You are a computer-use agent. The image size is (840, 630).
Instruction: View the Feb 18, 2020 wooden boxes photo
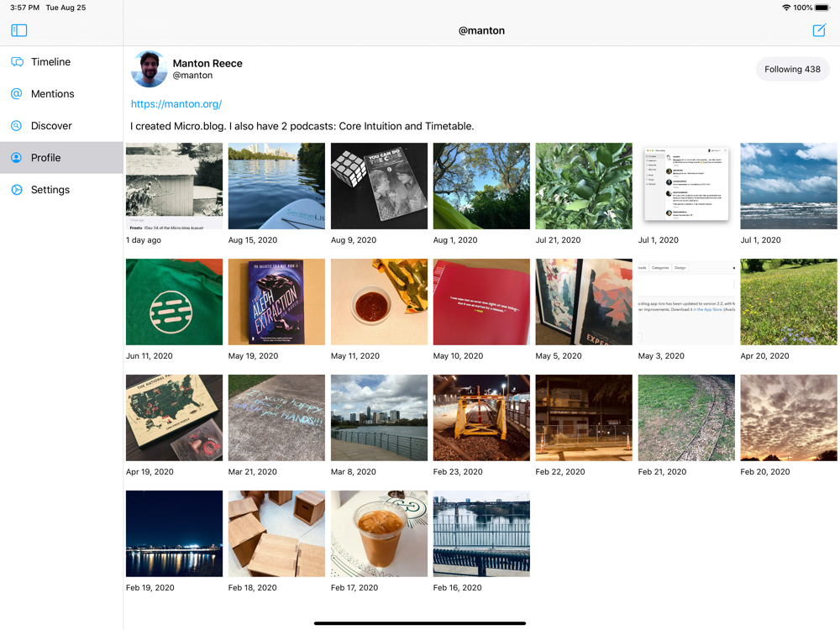(276, 533)
